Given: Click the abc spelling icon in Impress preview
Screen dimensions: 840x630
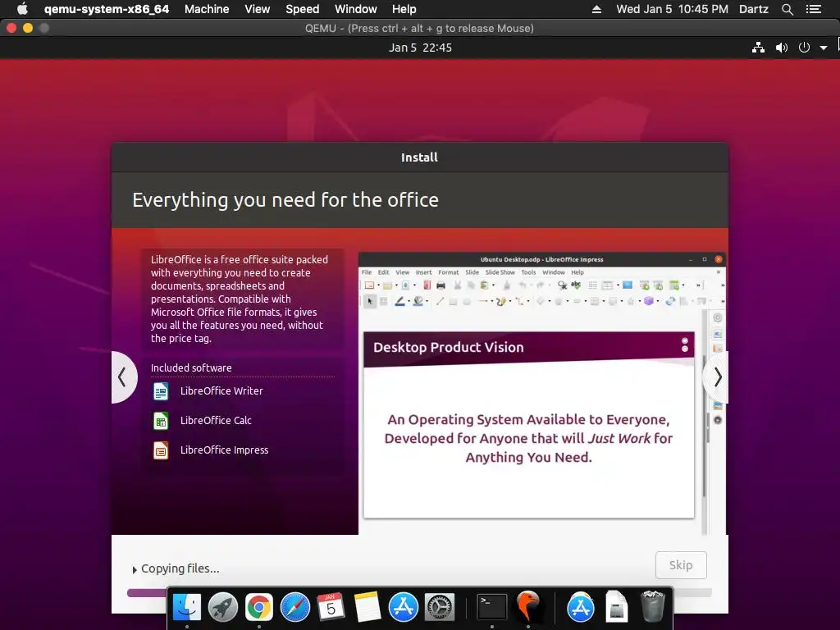Looking at the screenshot, I should click(576, 285).
